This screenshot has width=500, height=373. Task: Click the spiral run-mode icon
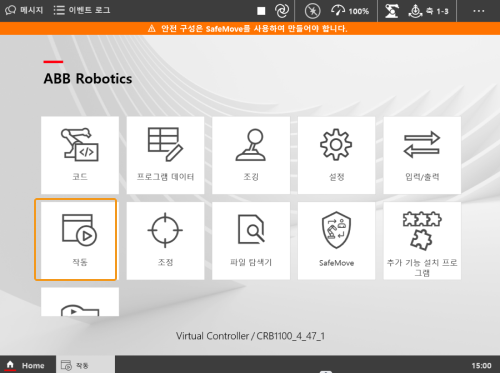tap(282, 11)
